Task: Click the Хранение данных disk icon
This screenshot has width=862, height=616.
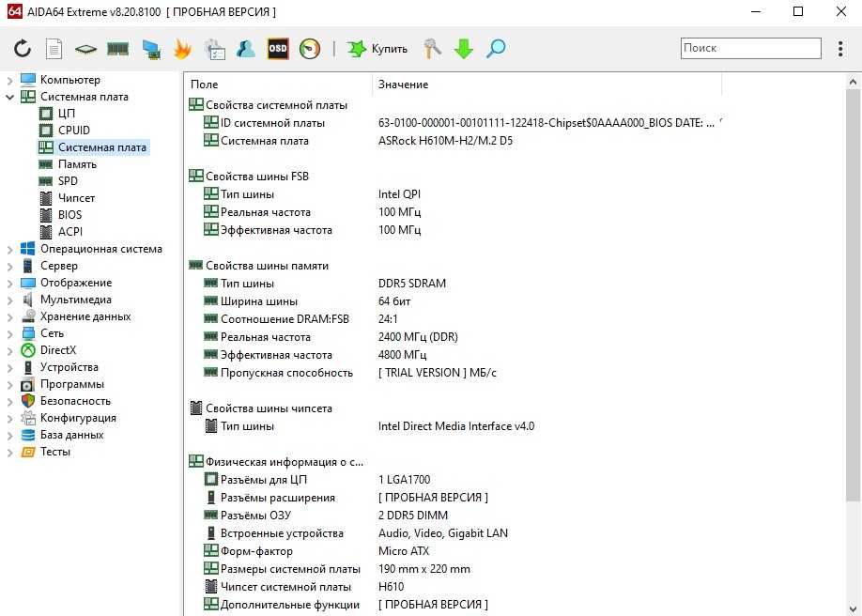Action: click(x=27, y=316)
